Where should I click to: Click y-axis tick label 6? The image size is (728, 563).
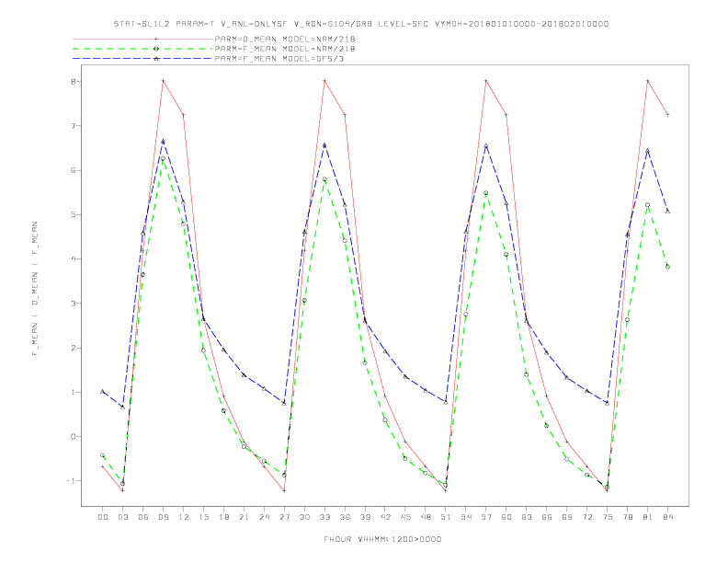tap(73, 170)
